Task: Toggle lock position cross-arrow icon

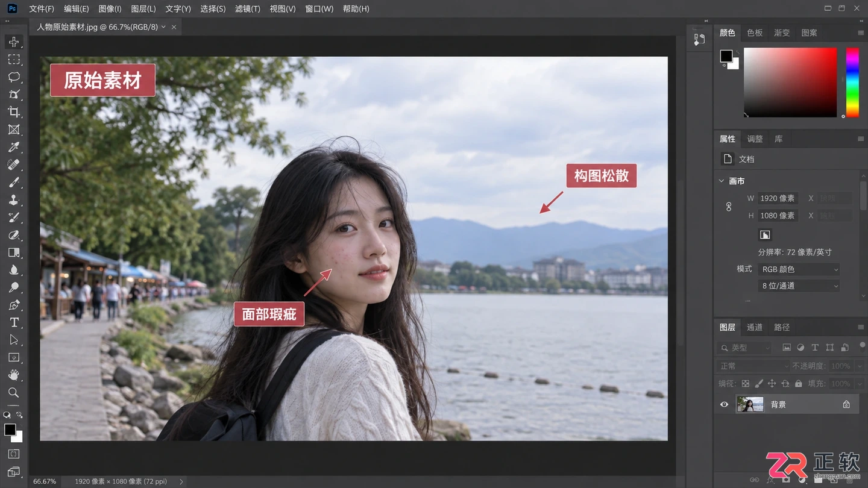Action: 772,383
